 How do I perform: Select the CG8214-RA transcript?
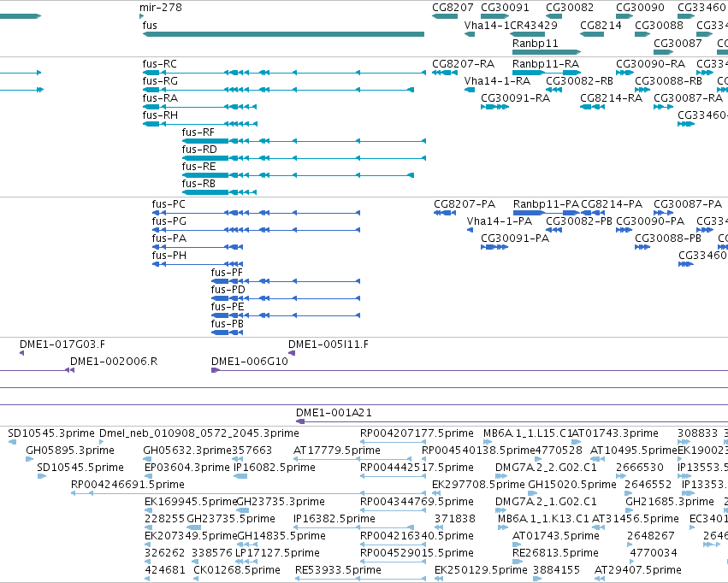pyautogui.click(x=592, y=107)
